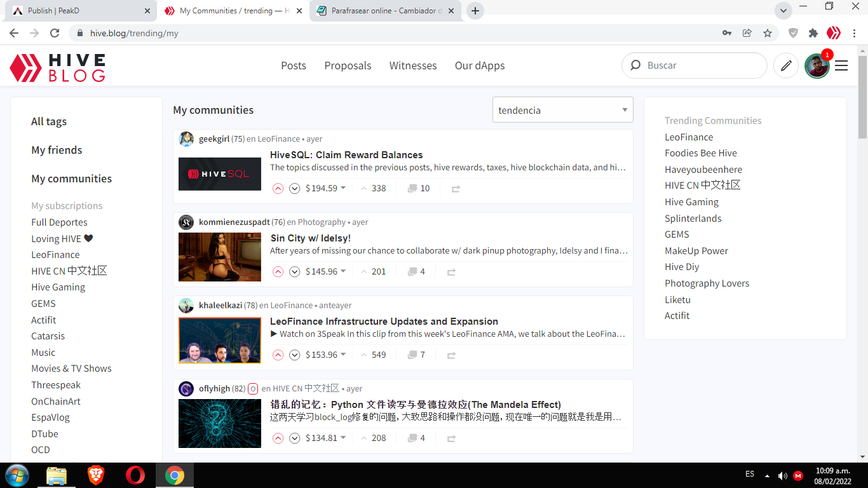The height and width of the screenshot is (488, 868).
Task: Click the Buscar search field
Action: coord(695,65)
